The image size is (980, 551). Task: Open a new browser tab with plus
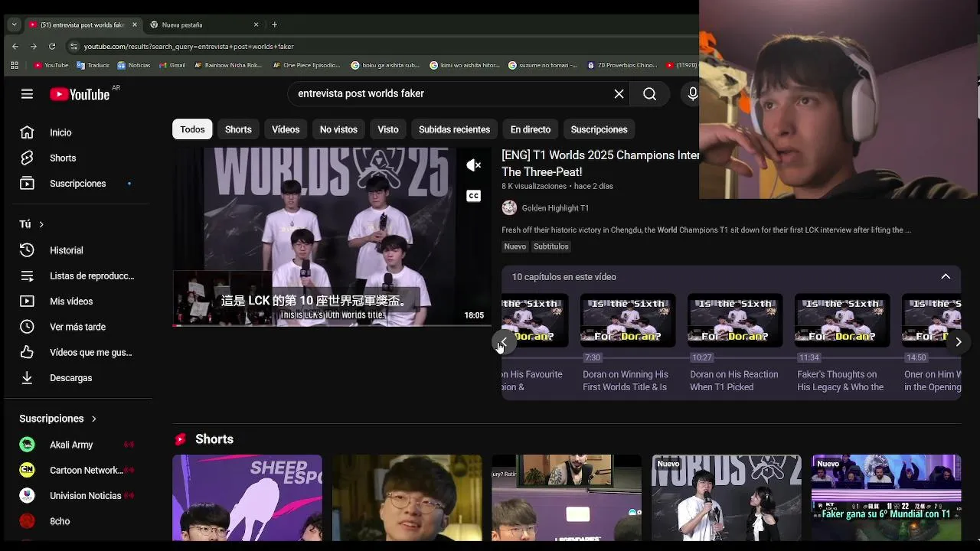[x=274, y=24]
